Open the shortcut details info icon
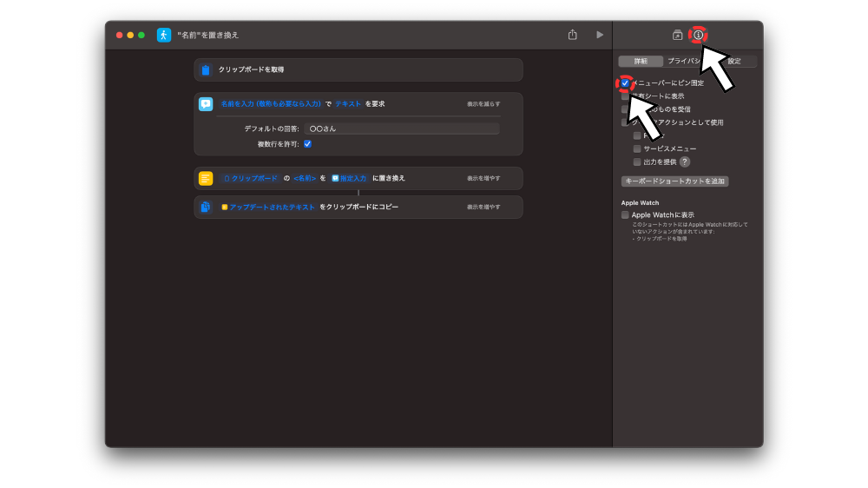 pyautogui.click(x=698, y=35)
